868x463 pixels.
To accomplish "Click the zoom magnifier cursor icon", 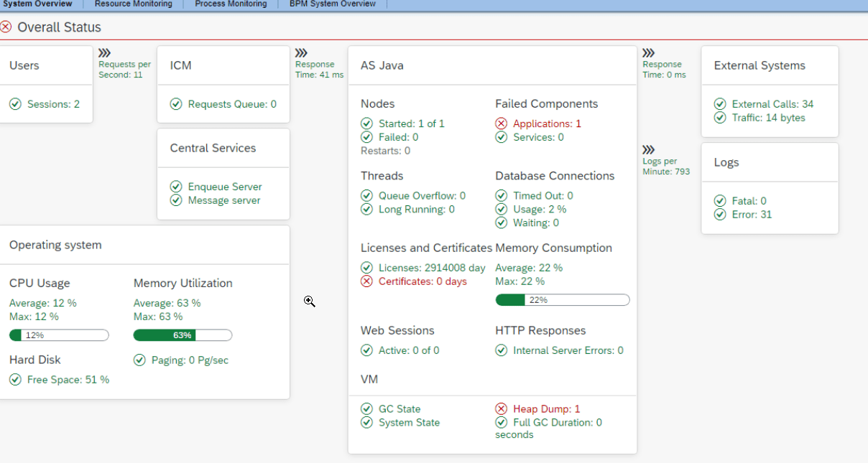I will click(x=309, y=301).
